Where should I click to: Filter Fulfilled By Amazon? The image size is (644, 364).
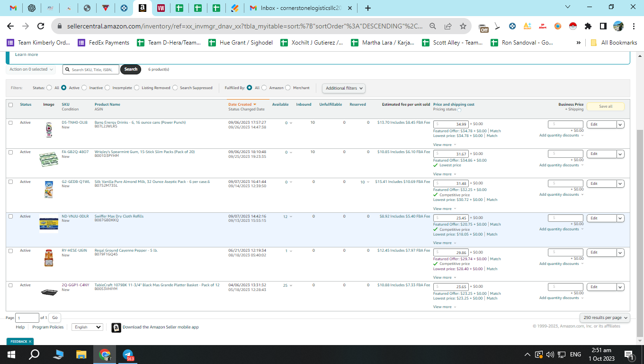click(x=264, y=88)
